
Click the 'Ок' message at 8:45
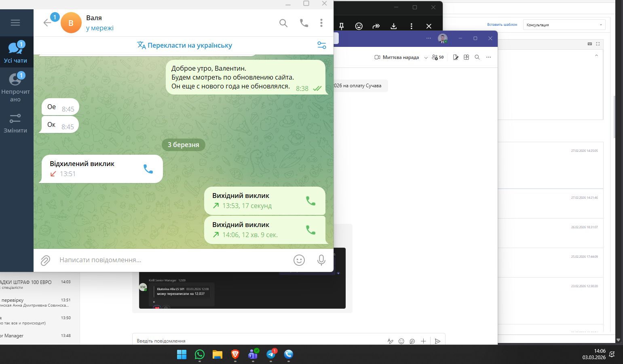pos(60,124)
